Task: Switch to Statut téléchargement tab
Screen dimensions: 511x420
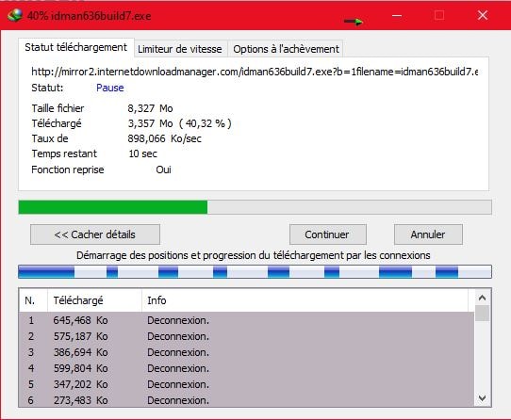Action: (x=76, y=47)
